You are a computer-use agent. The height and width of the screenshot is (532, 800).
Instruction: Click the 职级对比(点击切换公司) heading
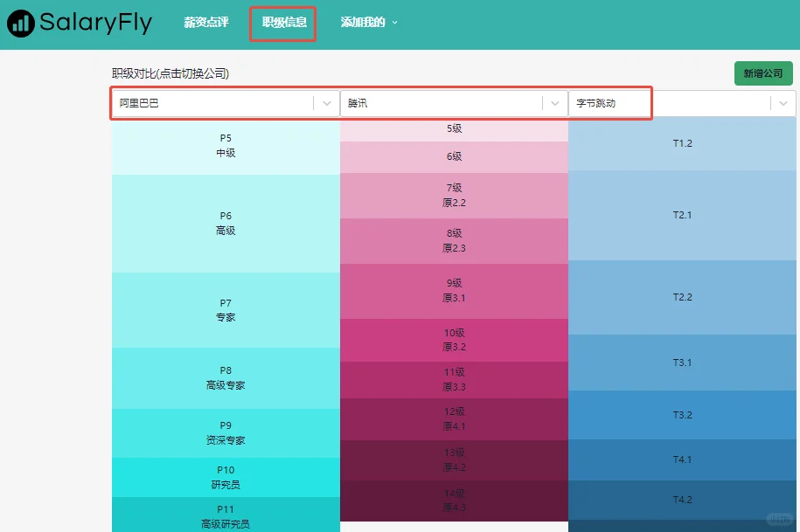[170, 73]
